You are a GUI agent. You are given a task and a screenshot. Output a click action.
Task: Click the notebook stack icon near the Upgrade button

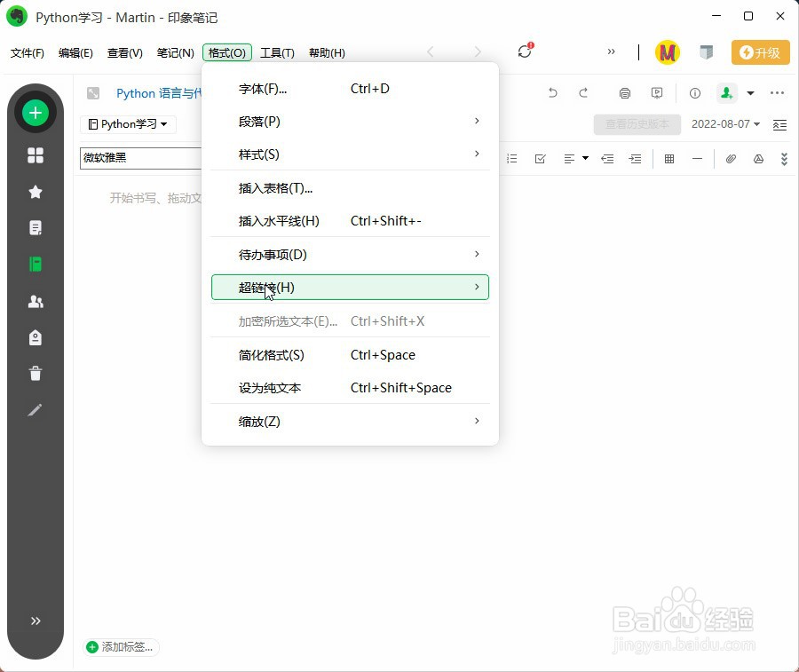point(706,52)
